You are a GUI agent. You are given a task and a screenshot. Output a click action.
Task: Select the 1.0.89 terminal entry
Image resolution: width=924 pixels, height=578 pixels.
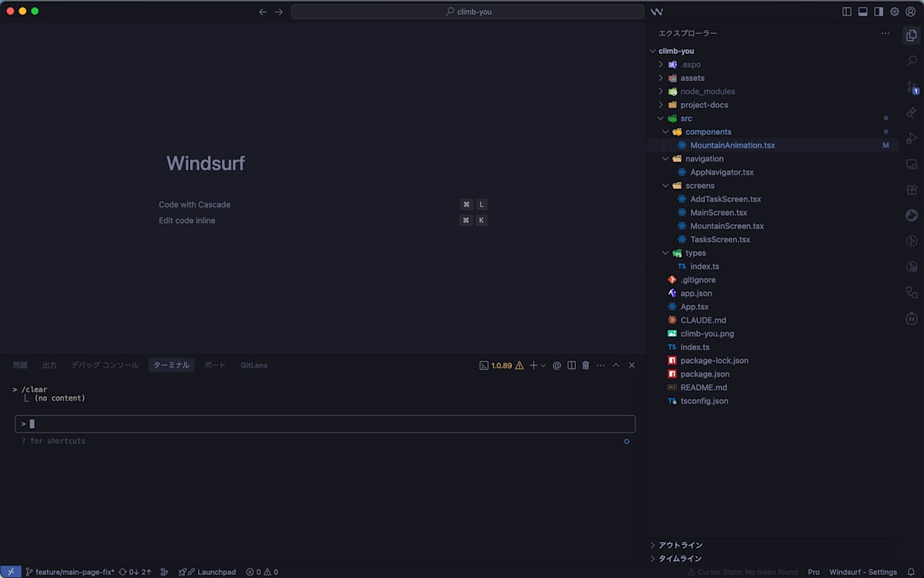coord(501,365)
